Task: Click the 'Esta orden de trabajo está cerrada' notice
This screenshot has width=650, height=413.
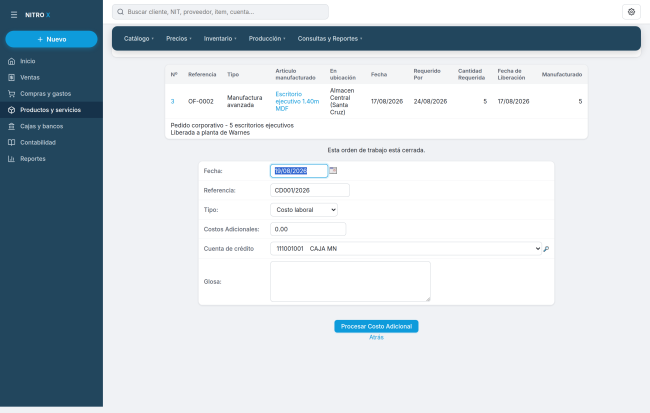Action: tap(376, 151)
